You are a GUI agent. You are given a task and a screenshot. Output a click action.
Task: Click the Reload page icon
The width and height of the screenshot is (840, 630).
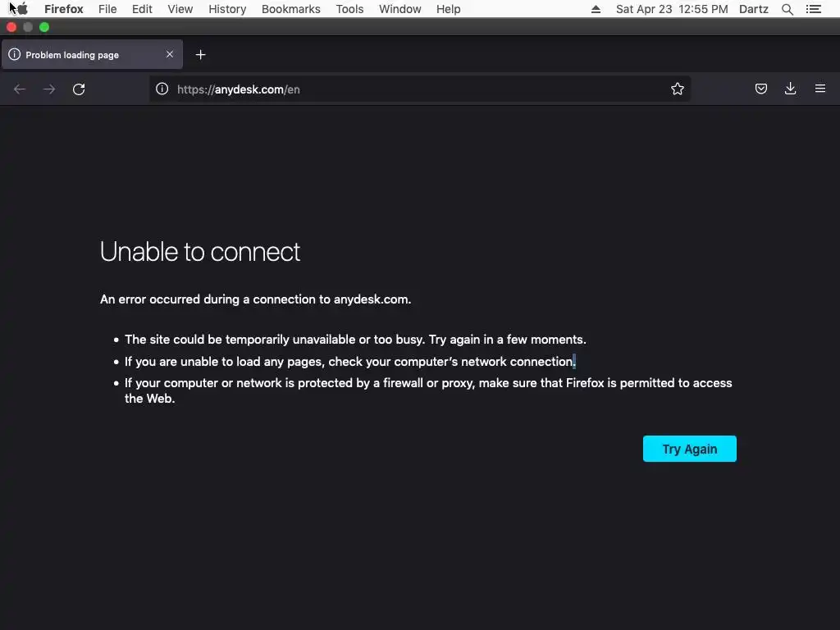pos(79,89)
